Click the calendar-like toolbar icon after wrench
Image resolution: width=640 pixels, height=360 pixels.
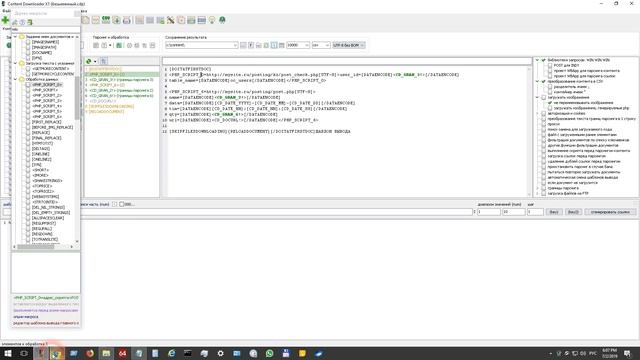(x=181, y=20)
